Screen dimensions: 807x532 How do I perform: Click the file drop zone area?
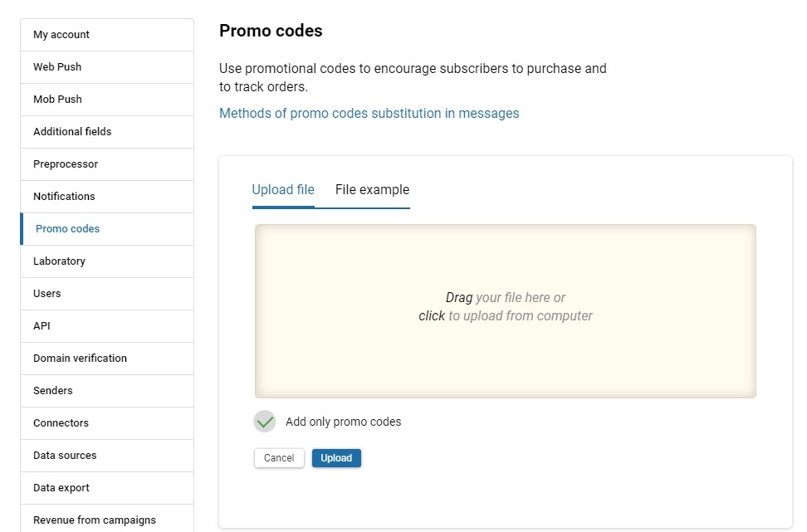pyautogui.click(x=505, y=310)
